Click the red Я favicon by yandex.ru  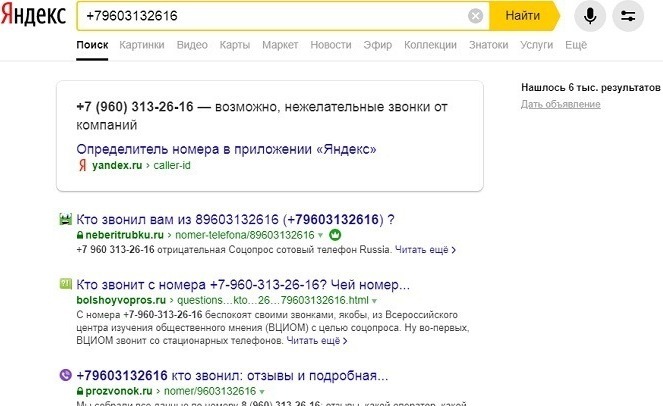coord(82,165)
